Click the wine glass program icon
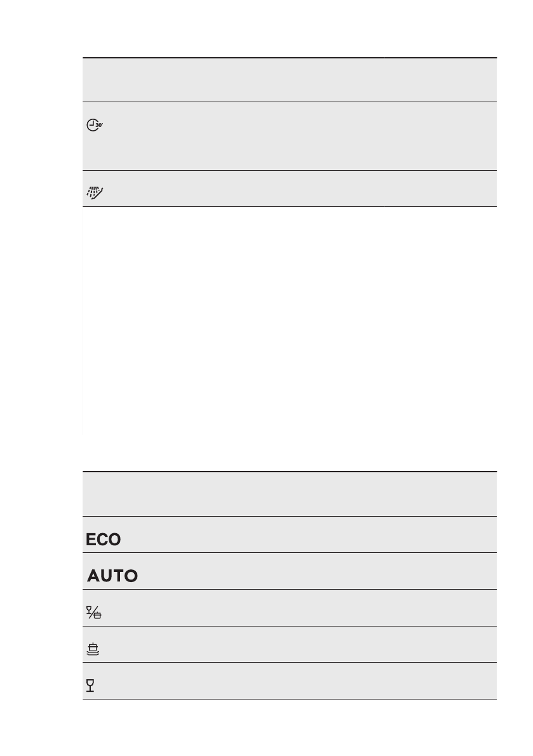This screenshot has height=756, width=533. tap(90, 686)
